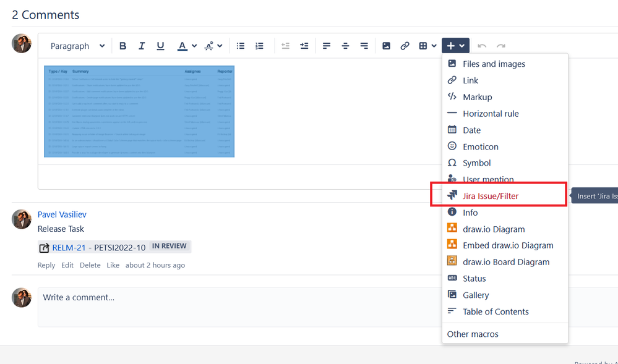Choose Symbol in the insert menu
The image size is (618, 364).
[505, 163]
